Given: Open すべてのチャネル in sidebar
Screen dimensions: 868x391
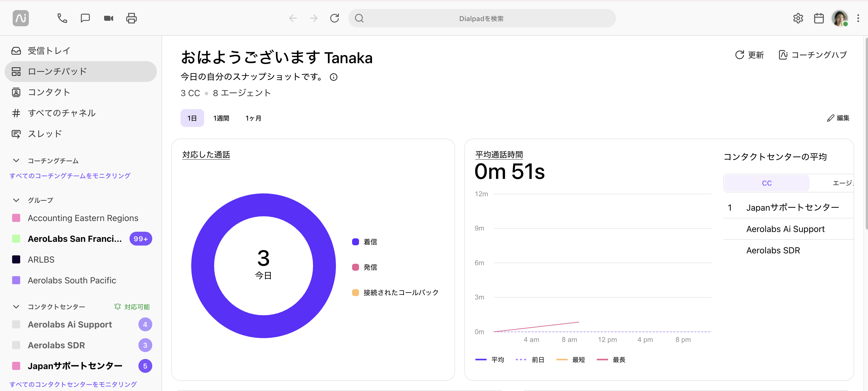Looking at the screenshot, I should (x=81, y=113).
